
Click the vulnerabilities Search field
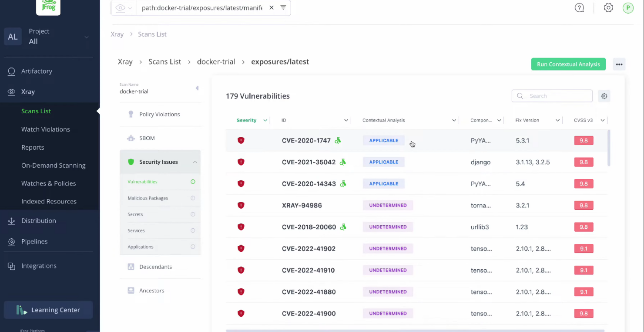[x=552, y=96]
